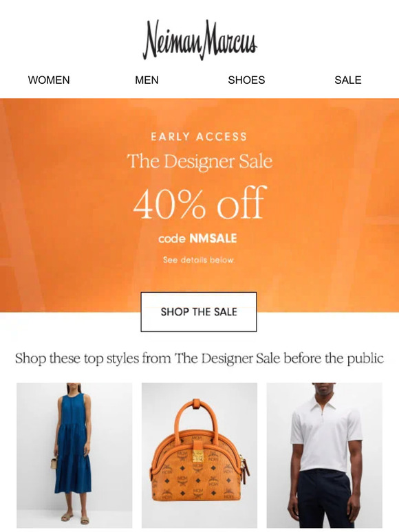Open the white polo shirt product
The height and width of the screenshot is (532, 399).
(x=324, y=455)
